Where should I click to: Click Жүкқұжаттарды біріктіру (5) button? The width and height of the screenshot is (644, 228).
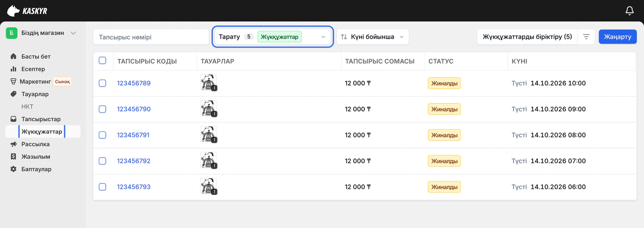[527, 37]
